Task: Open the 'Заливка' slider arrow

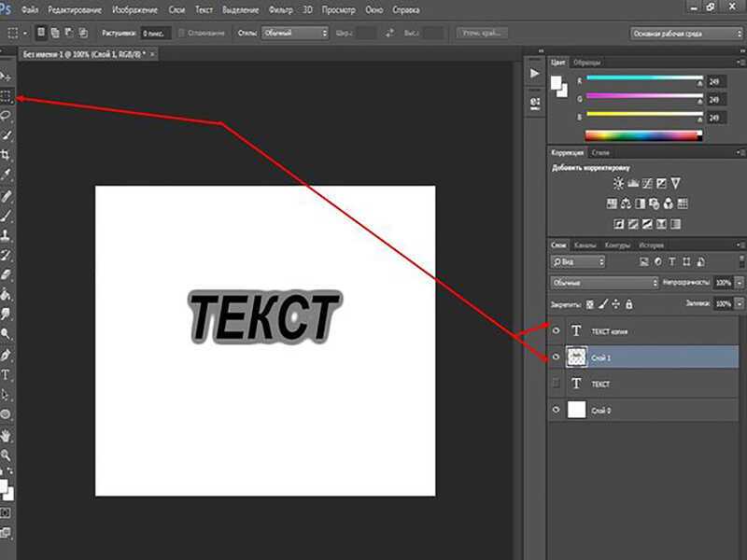Action: 740,304
